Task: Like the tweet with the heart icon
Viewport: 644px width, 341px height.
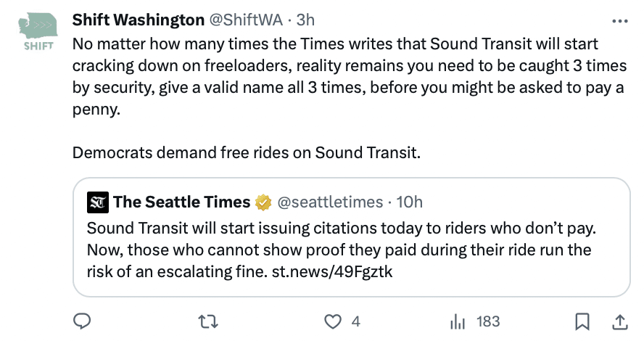Action: click(x=333, y=321)
